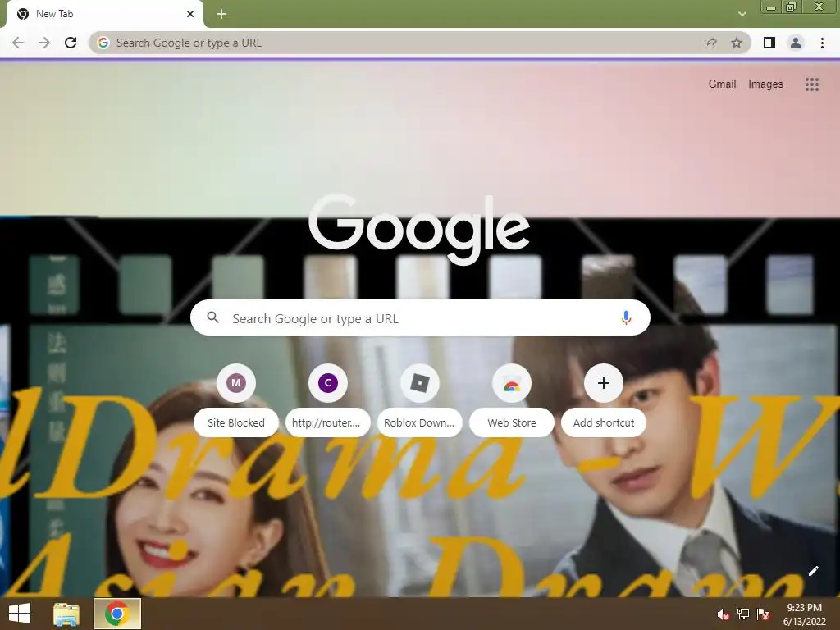
Task: Click the Add shortcut label
Action: 604,422
